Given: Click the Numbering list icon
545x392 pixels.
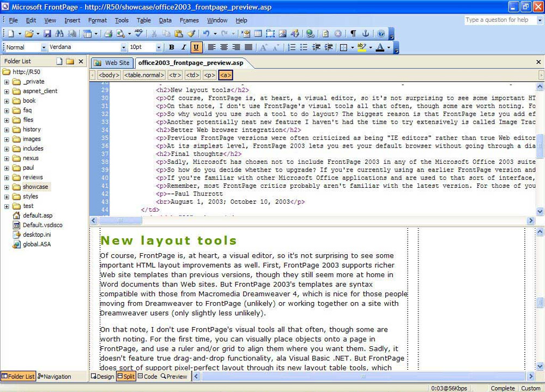Looking at the screenshot, I should point(292,47).
